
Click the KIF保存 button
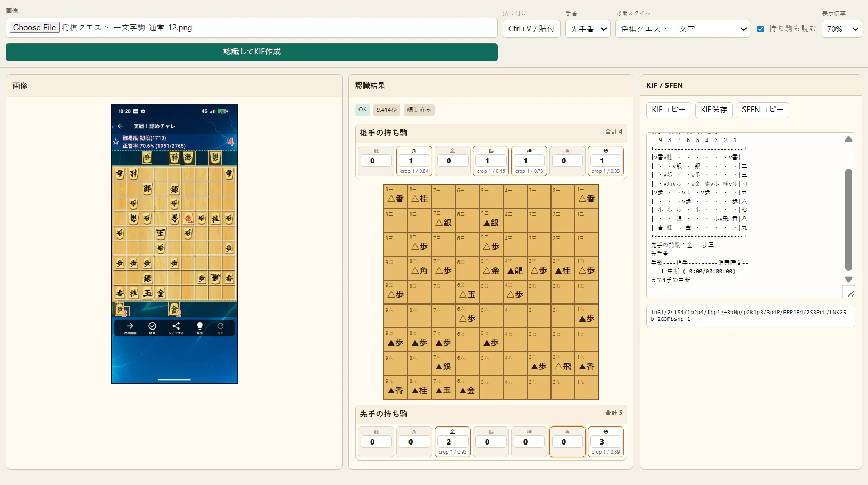pos(714,110)
